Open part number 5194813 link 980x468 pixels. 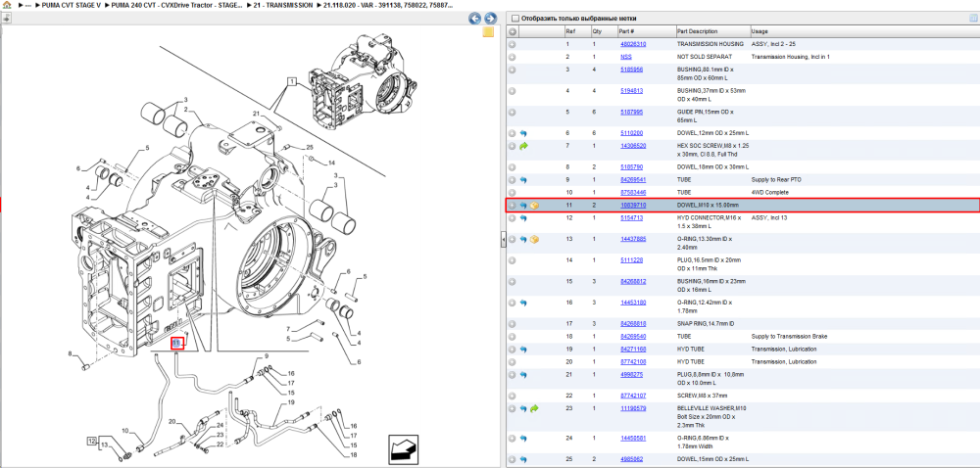[631, 91]
